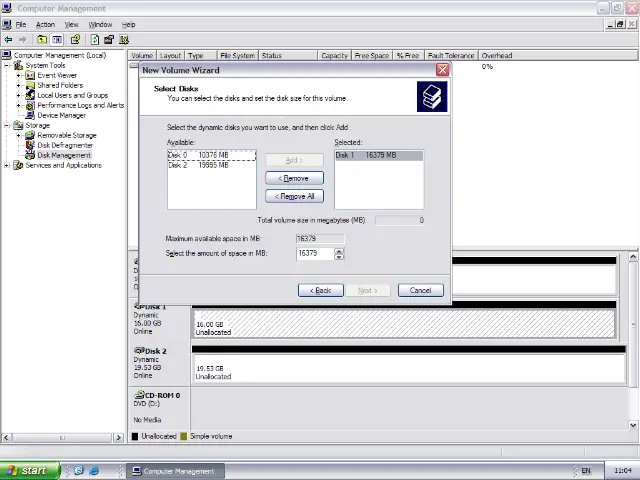Image resolution: width=640 pixels, height=480 pixels.
Task: Click the Refresh toolbar icon
Action: (x=95, y=40)
